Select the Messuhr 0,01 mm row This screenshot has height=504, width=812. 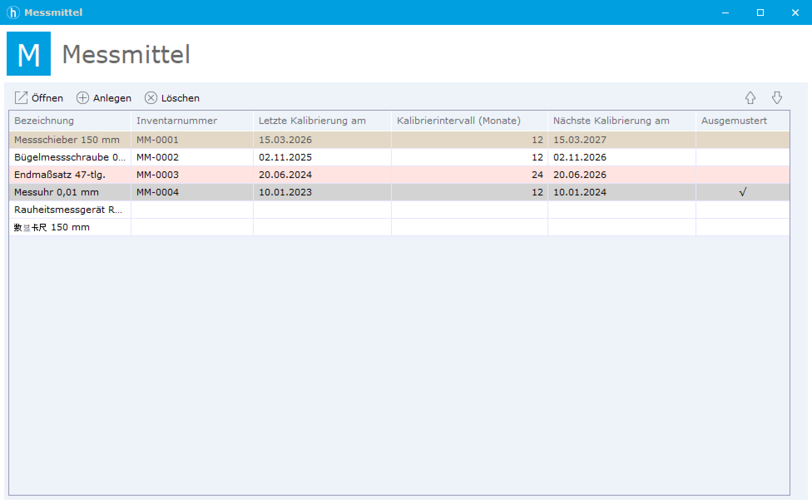399,192
